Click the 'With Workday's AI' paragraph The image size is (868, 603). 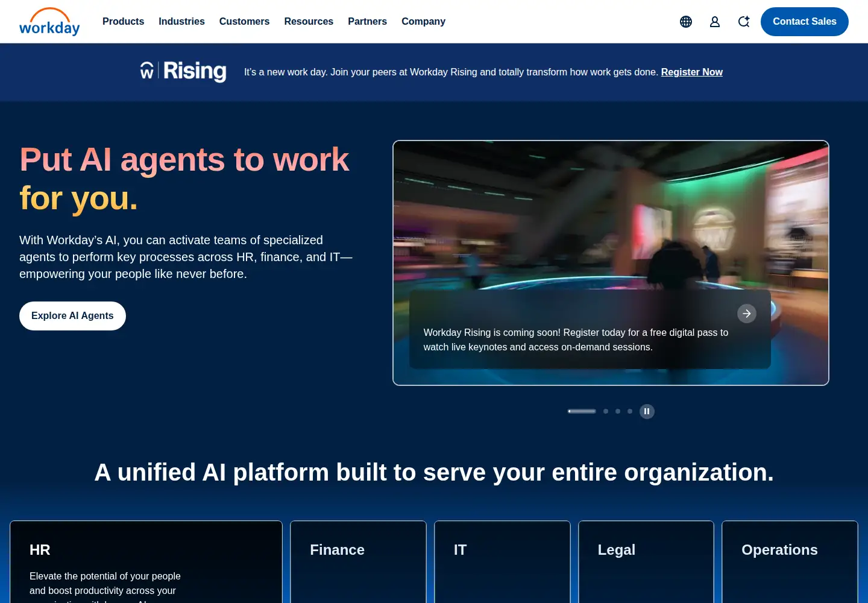[x=186, y=257]
